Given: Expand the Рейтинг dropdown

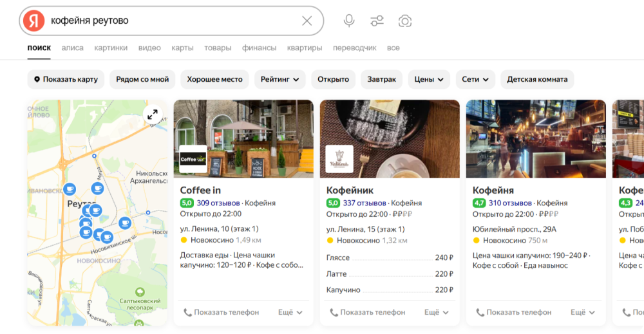Looking at the screenshot, I should (x=280, y=79).
